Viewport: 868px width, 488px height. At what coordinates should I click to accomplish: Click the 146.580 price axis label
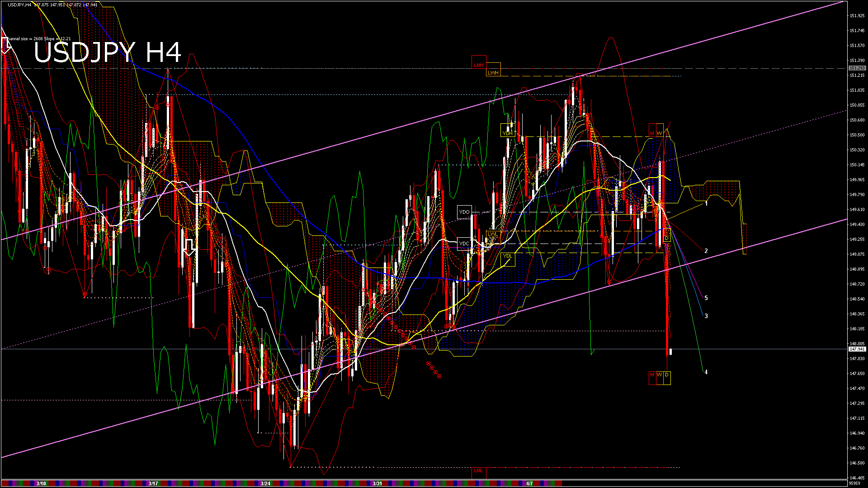(x=857, y=463)
